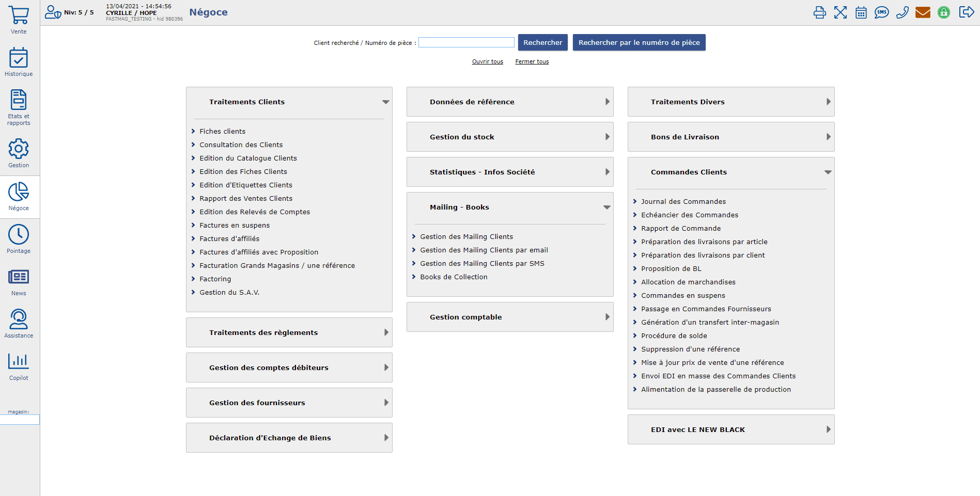Expand the Gestion comptable panel
The image size is (980, 496).
509,317
